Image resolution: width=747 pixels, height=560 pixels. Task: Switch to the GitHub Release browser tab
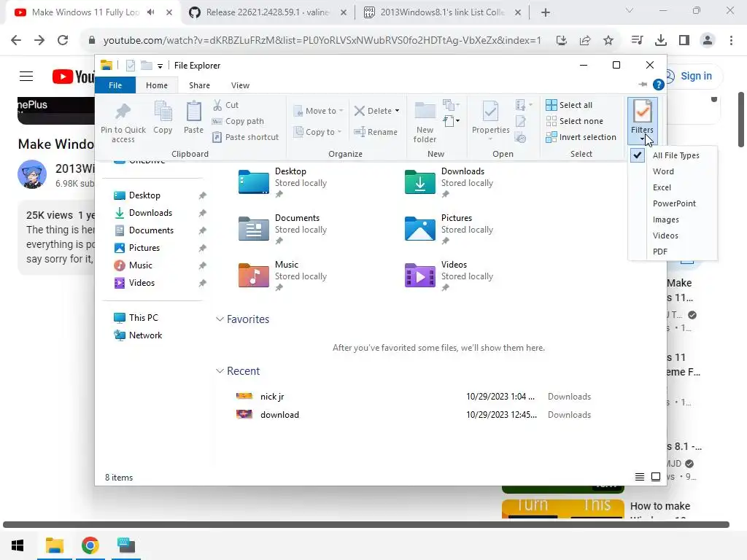point(268,12)
